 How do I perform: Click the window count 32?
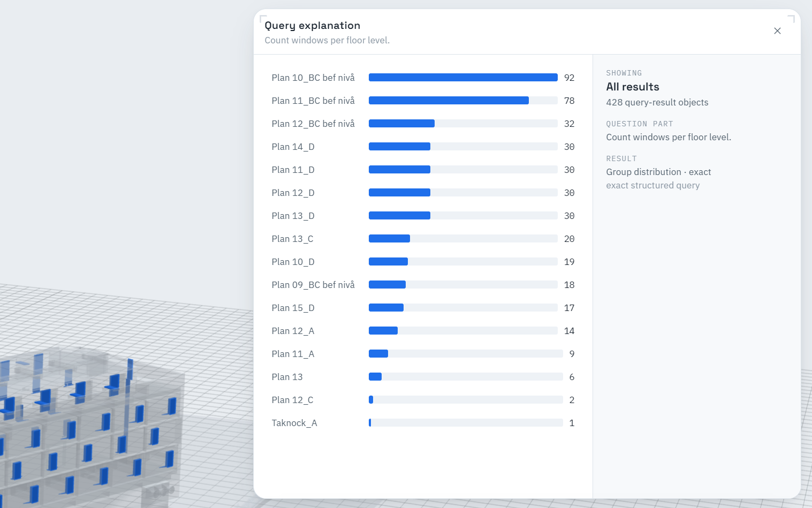569,124
